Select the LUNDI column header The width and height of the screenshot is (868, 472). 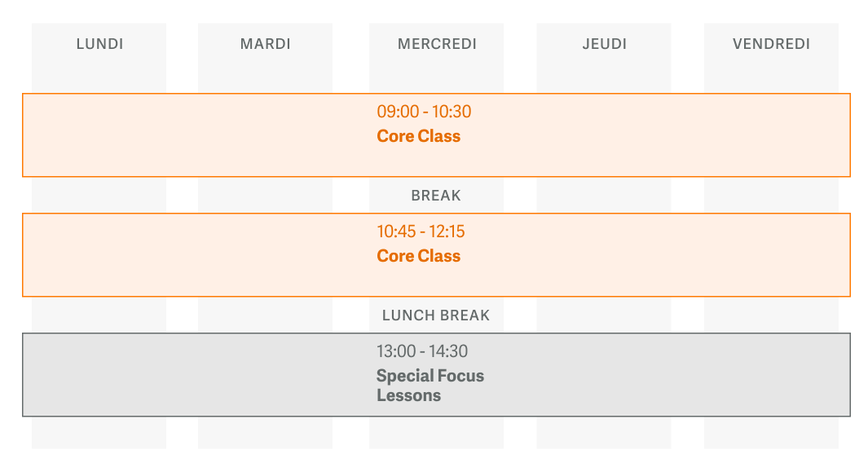tap(99, 44)
